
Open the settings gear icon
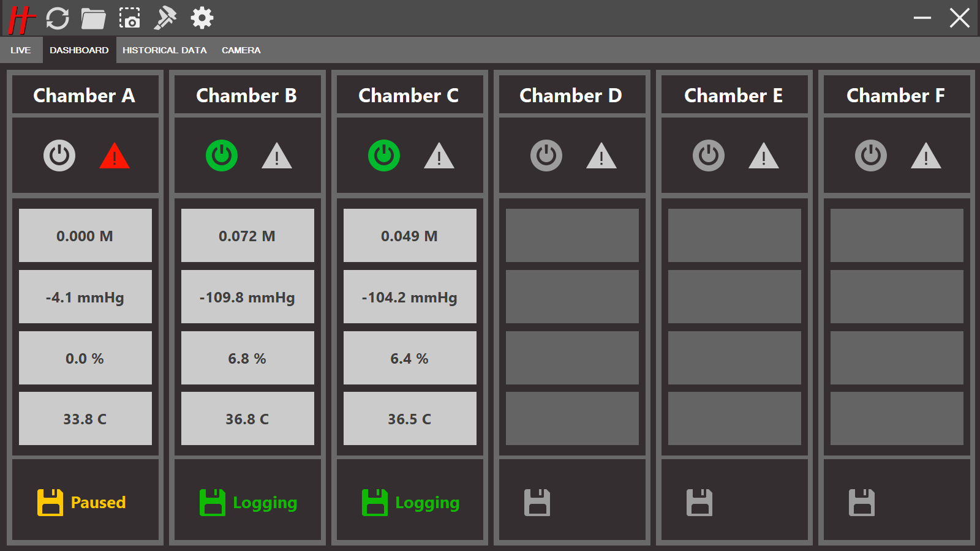(202, 18)
